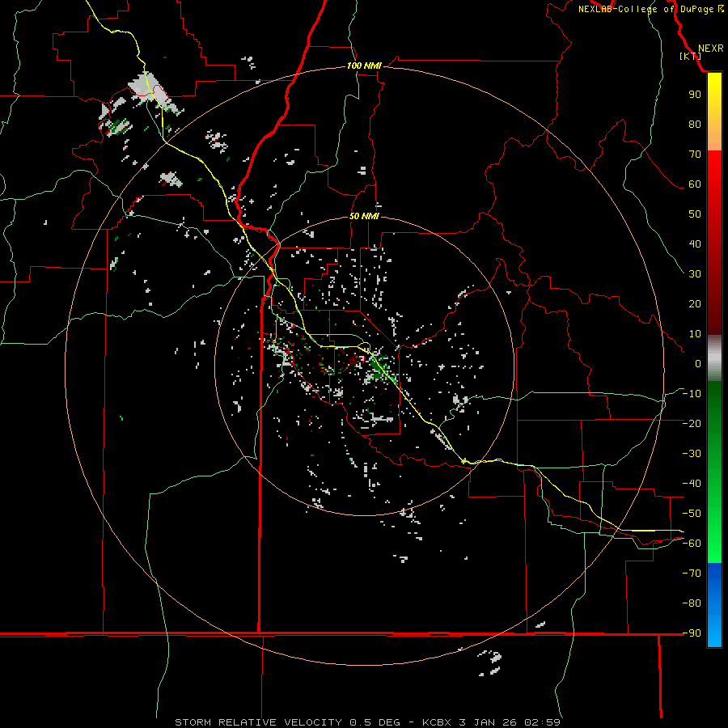Select the positive 50 scale value
The image size is (728, 728).
click(x=695, y=214)
